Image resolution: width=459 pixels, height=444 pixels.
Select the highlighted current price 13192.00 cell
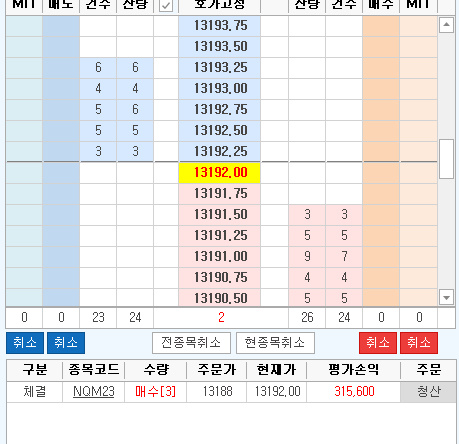tap(220, 173)
